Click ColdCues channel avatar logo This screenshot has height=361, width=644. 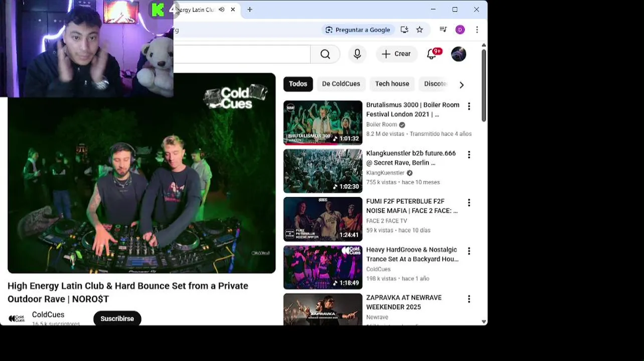tap(17, 318)
